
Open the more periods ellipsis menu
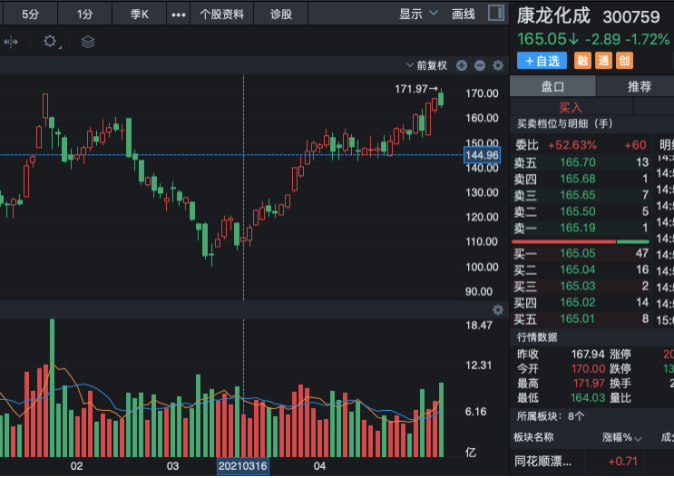tap(178, 14)
